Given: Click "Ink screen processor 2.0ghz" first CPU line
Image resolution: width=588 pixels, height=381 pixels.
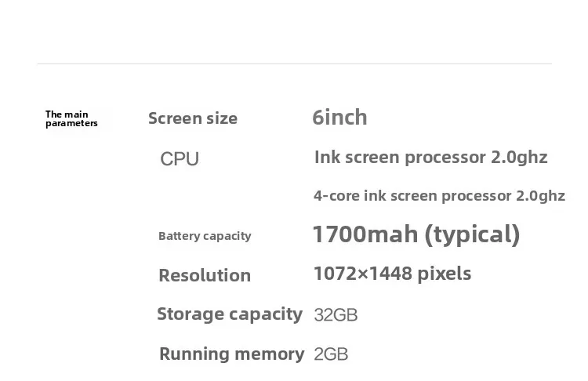Looking at the screenshot, I should click(430, 157).
